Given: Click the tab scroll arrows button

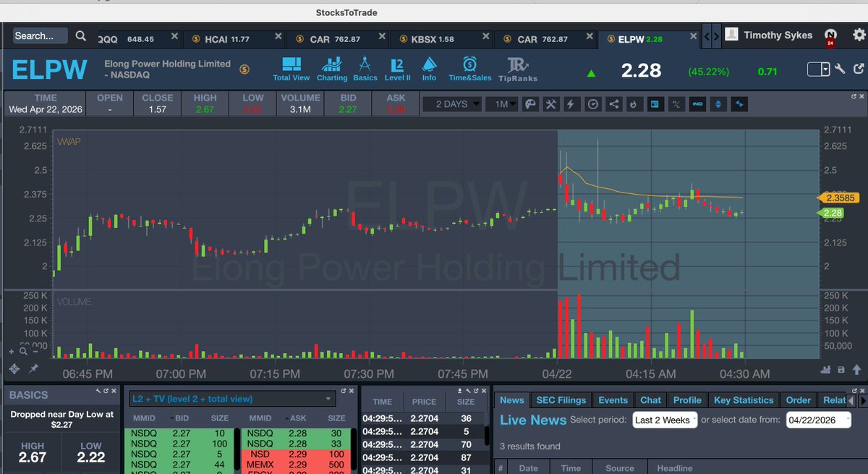Looking at the screenshot, I should coord(712,35).
